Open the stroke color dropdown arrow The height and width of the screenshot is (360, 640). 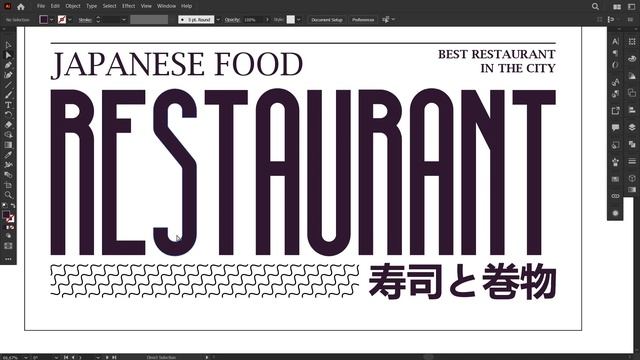tap(70, 20)
